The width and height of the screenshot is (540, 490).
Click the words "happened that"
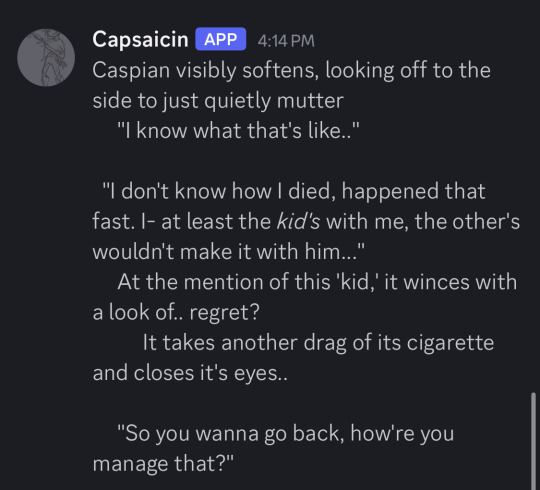[414, 191]
